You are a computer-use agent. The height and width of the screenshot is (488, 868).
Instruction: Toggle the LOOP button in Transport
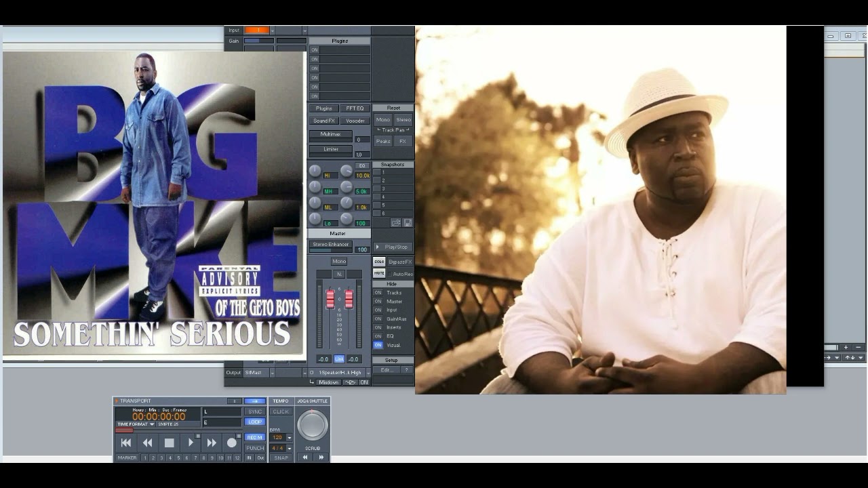[x=255, y=422]
